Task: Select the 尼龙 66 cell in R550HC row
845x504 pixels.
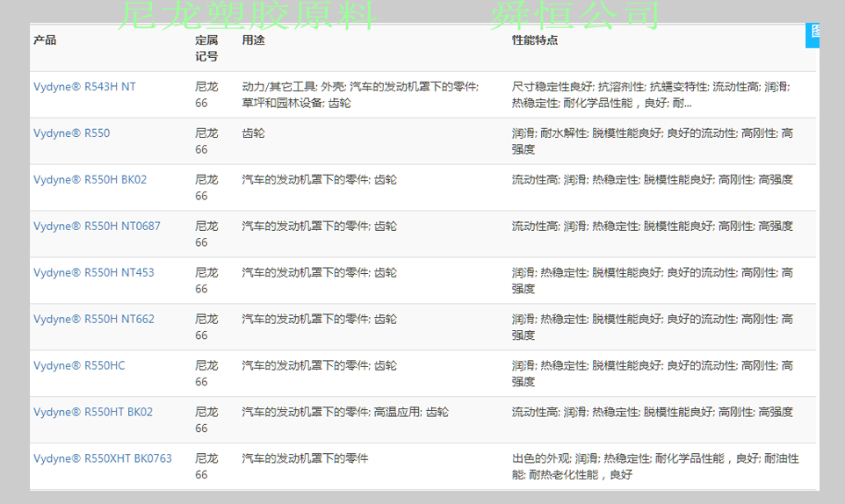Action: [206, 373]
